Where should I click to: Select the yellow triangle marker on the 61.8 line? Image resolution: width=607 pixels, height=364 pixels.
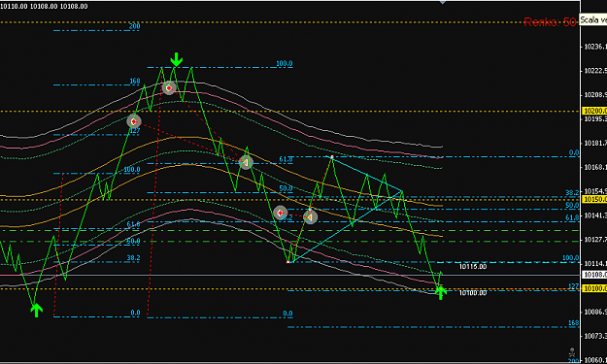(246, 162)
